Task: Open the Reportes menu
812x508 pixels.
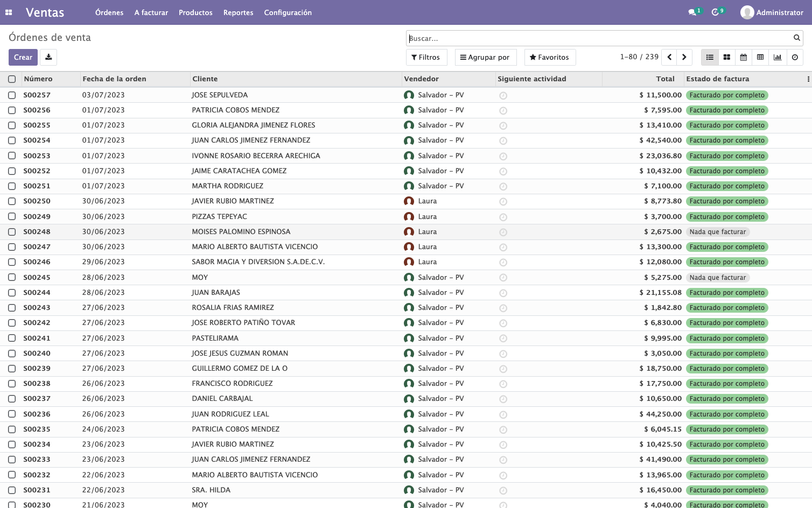Action: [x=238, y=12]
